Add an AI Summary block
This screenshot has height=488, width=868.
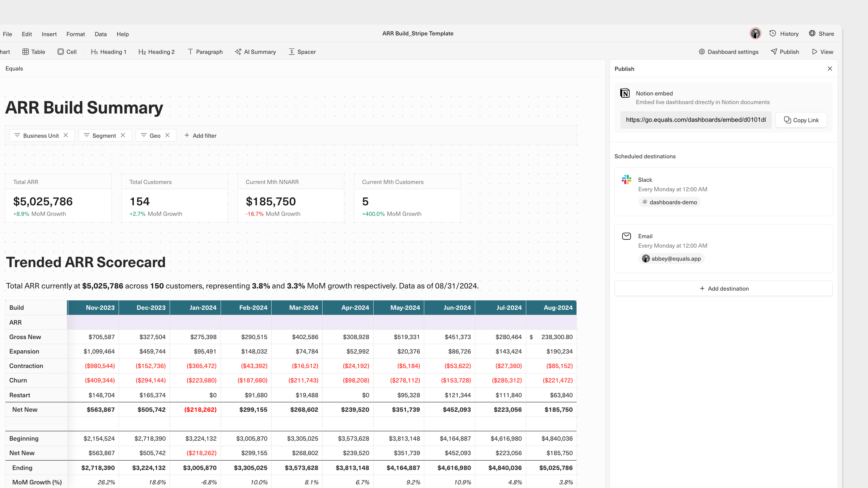[255, 52]
